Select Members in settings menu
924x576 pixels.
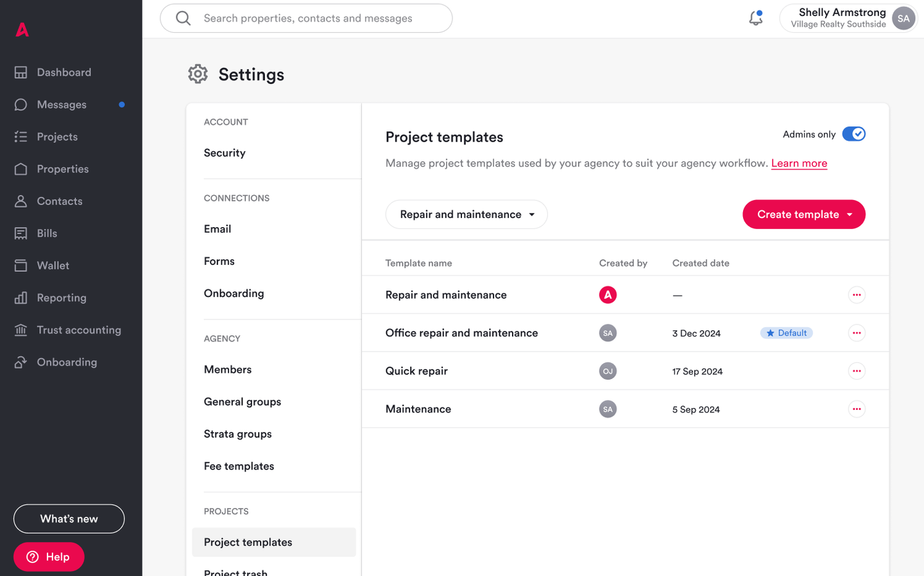click(x=228, y=369)
